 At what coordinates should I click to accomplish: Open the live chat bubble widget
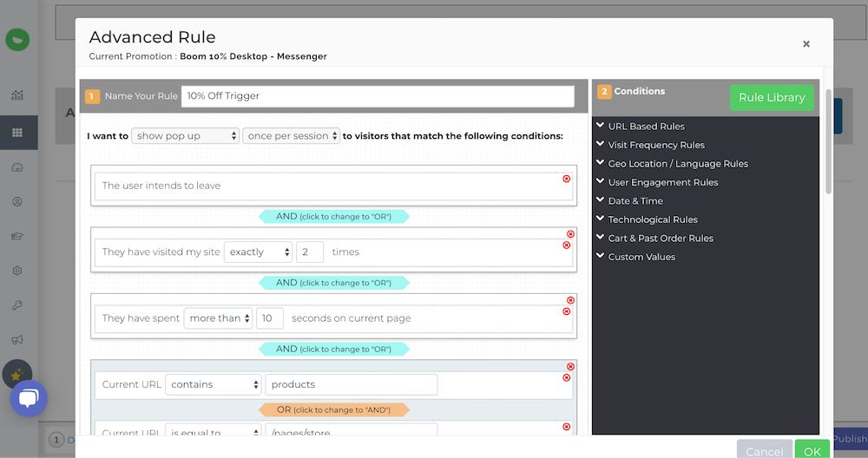tap(29, 398)
